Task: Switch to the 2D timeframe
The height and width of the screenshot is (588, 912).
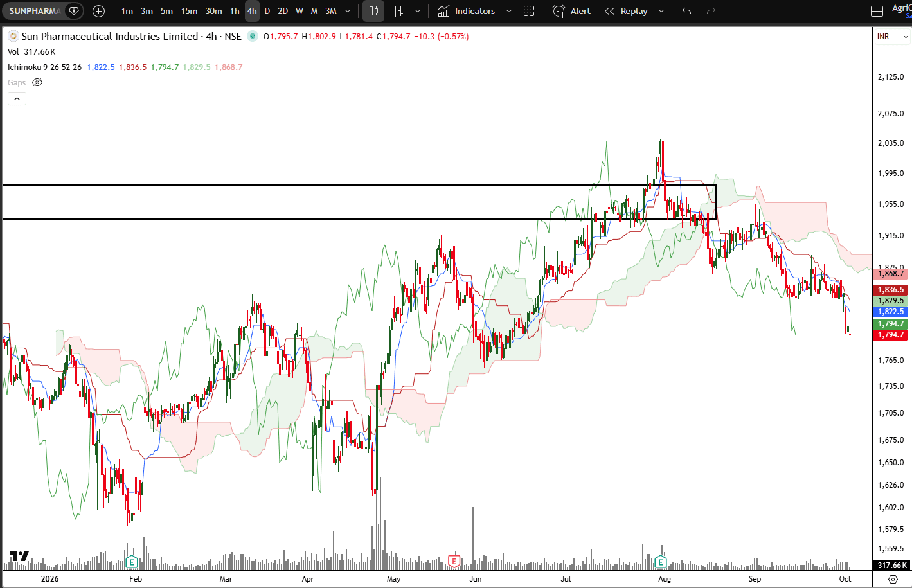Action: pyautogui.click(x=283, y=11)
